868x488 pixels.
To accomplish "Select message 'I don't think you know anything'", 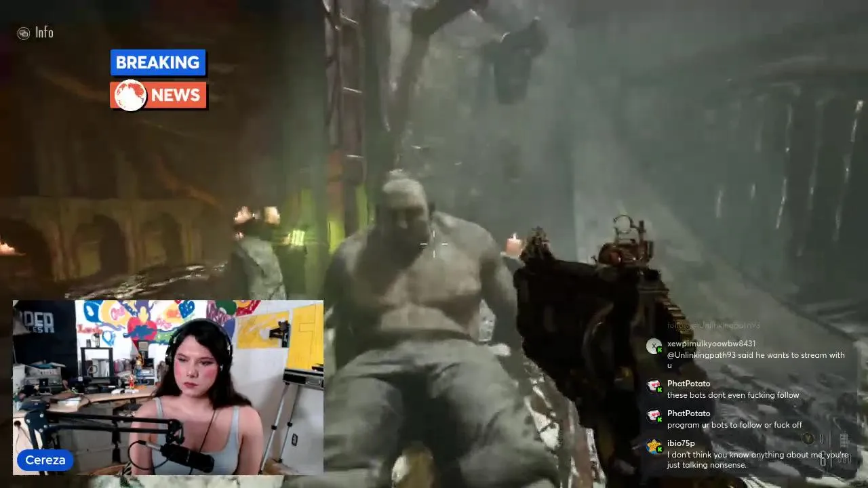I will (x=757, y=460).
